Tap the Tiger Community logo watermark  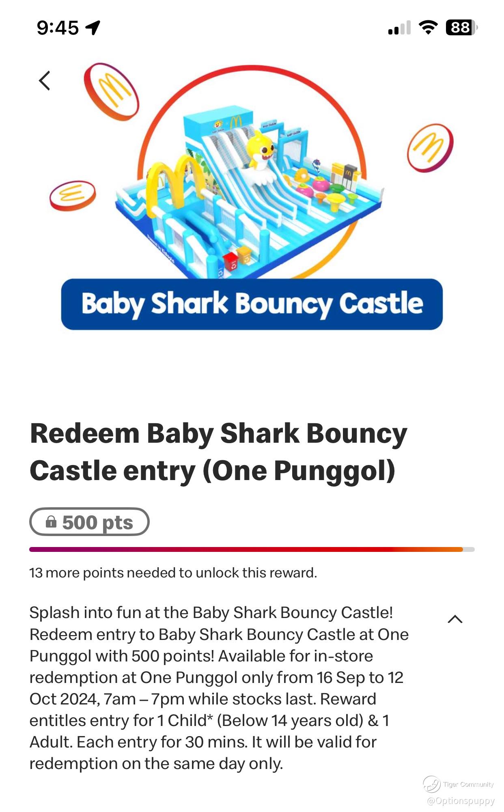(x=432, y=784)
